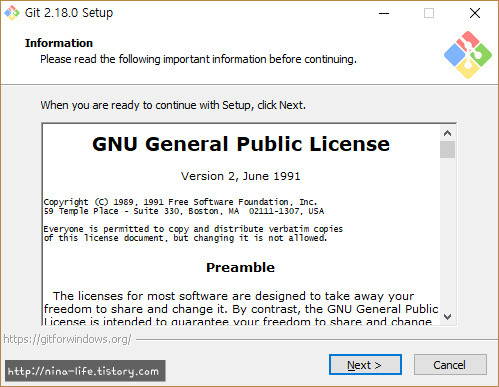Click the license text scrollbar thumb
Image resolution: width=499 pixels, height=387 pixels.
coord(447,150)
